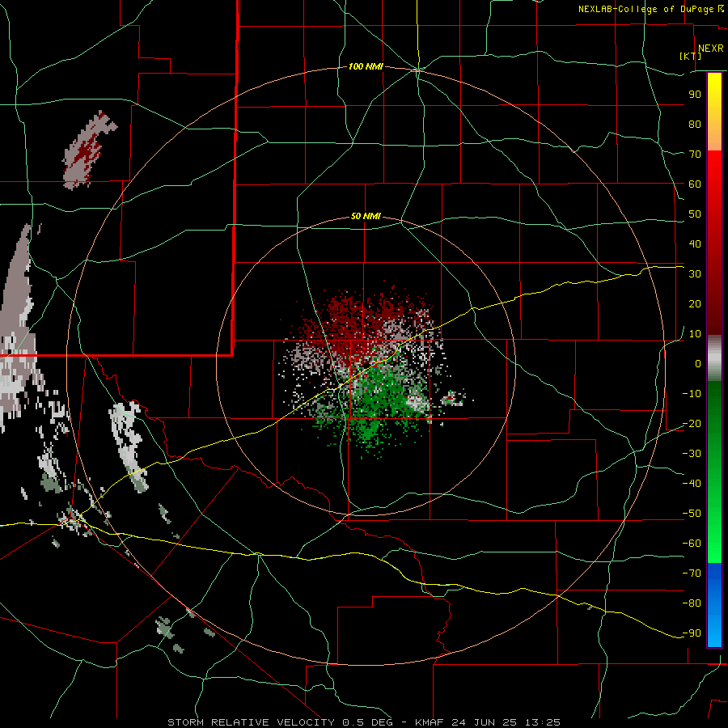Click the -80 scale label
The image size is (728, 728).
(692, 603)
